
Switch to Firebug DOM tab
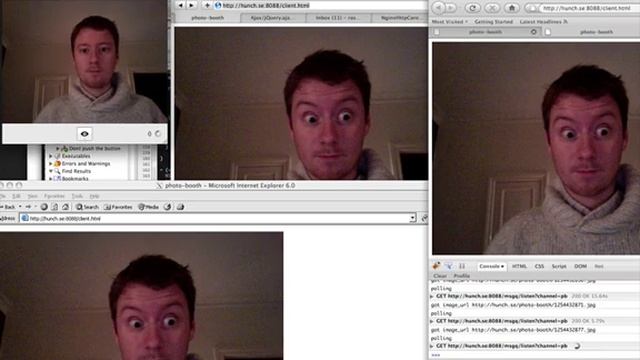tap(580, 266)
